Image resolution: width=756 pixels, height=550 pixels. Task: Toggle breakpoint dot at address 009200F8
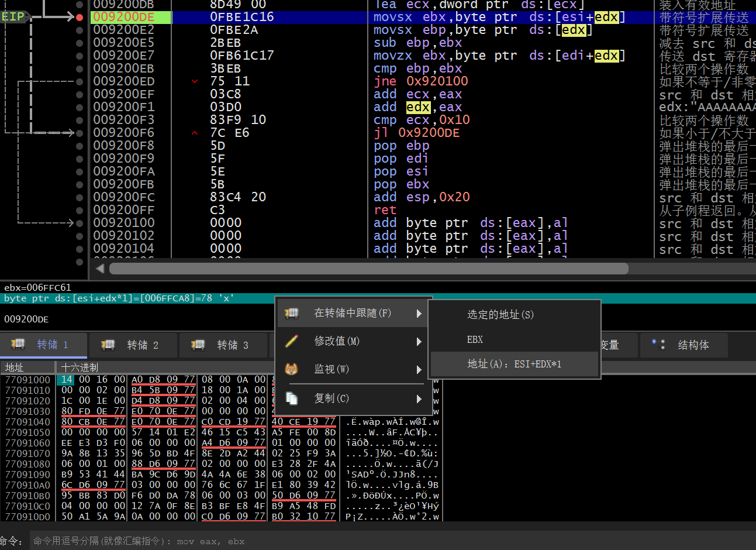click(80, 146)
